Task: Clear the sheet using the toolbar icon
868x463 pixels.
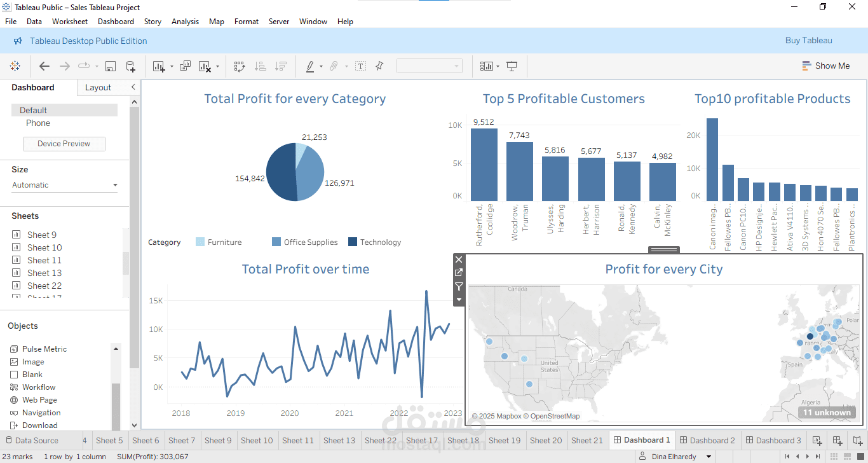Action: [x=205, y=66]
